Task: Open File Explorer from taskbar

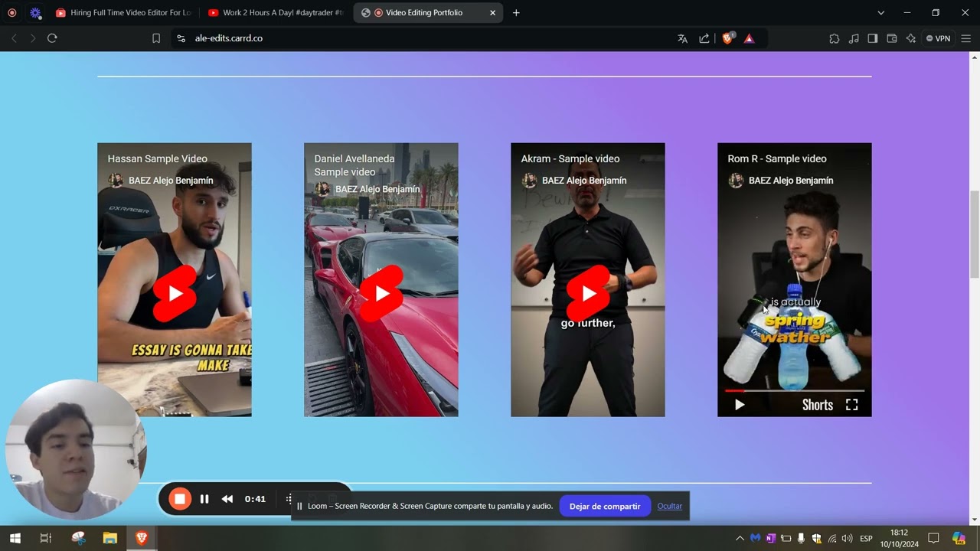Action: click(109, 538)
